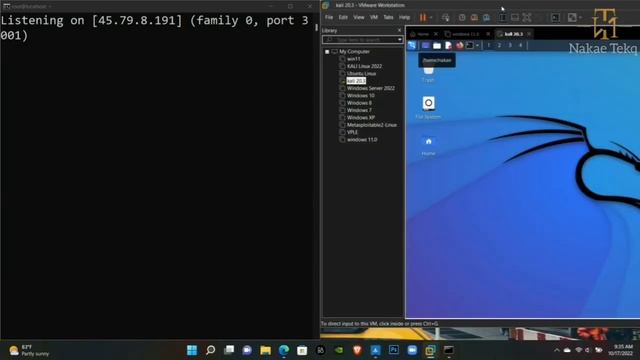640x360 pixels.
Task: Open the Tabs menu in VMware
Action: (x=388, y=17)
